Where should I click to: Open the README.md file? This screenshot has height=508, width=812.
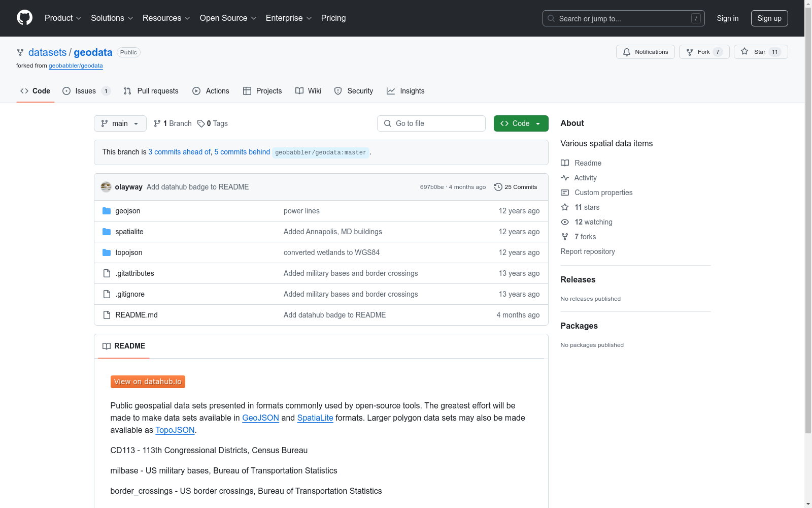pyautogui.click(x=137, y=315)
